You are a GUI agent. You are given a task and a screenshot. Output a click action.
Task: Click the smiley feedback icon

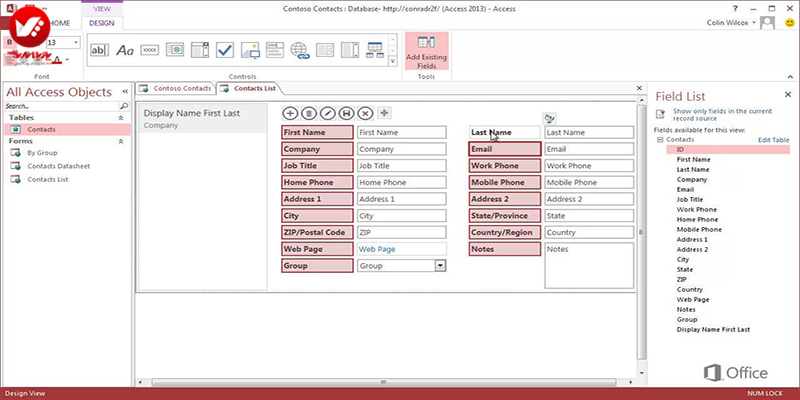pyautogui.click(x=790, y=22)
